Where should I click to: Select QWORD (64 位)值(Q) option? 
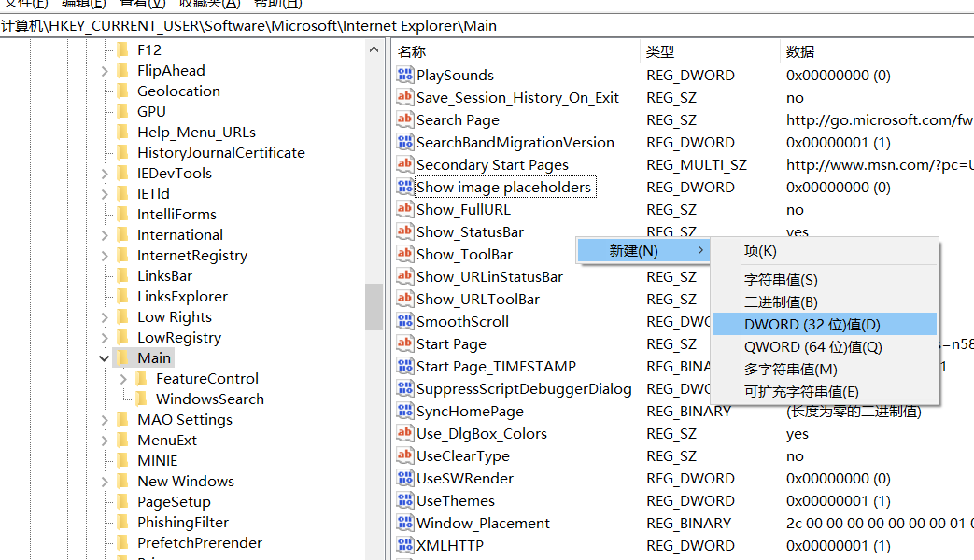[x=825, y=346]
